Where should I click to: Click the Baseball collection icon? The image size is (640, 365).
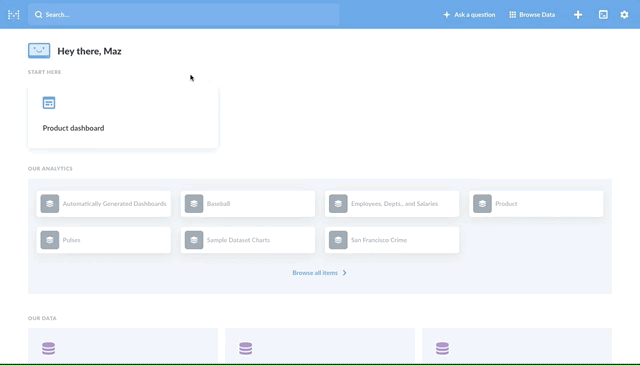(194, 204)
